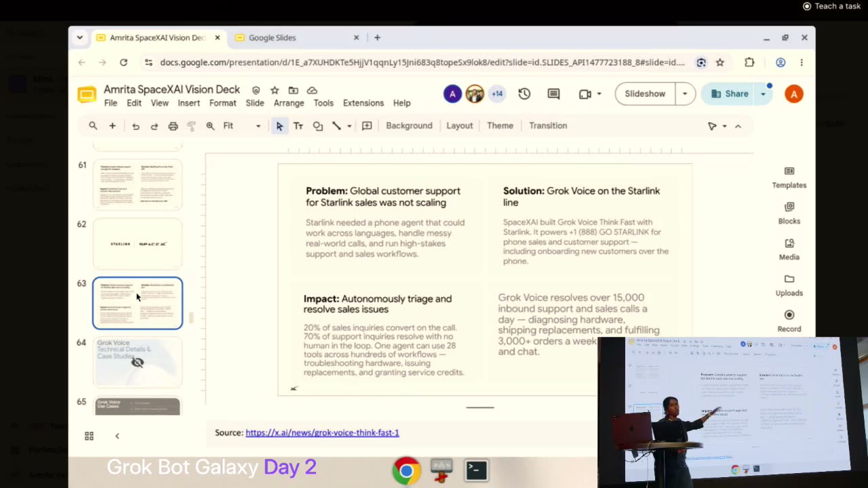868x488 pixels.
Task: Select slide 62 thumbnail
Action: click(x=138, y=244)
